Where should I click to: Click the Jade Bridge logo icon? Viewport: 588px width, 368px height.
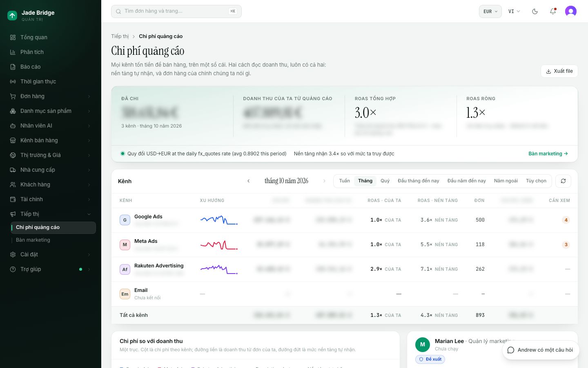[12, 16]
